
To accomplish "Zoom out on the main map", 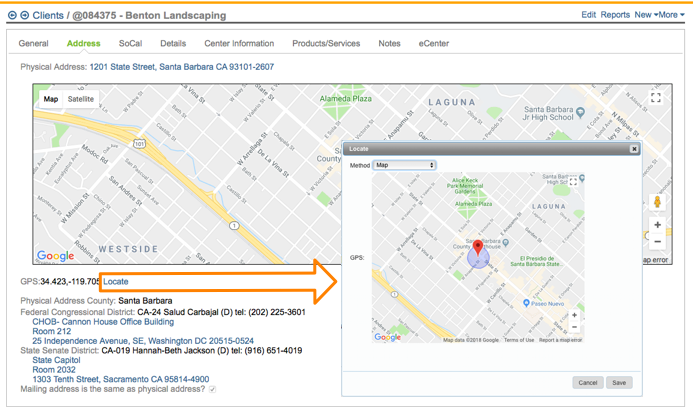I will (x=657, y=242).
